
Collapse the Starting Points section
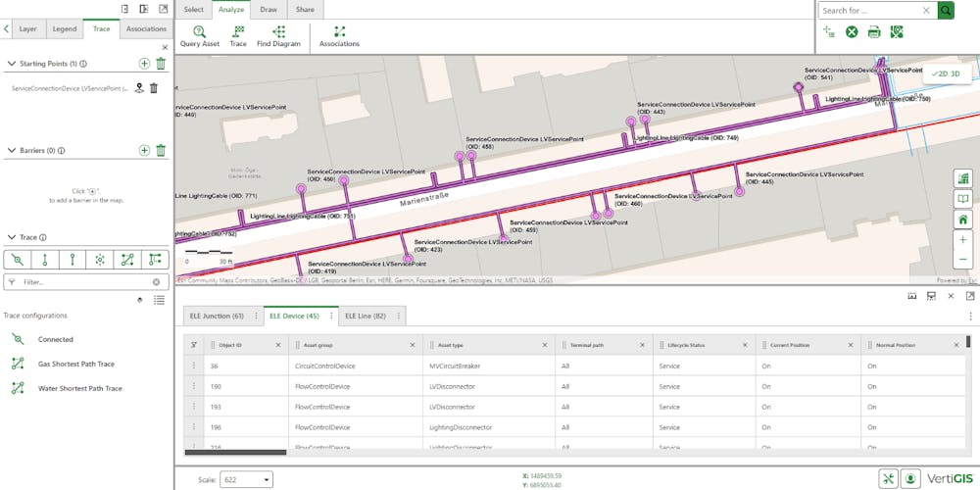point(11,64)
